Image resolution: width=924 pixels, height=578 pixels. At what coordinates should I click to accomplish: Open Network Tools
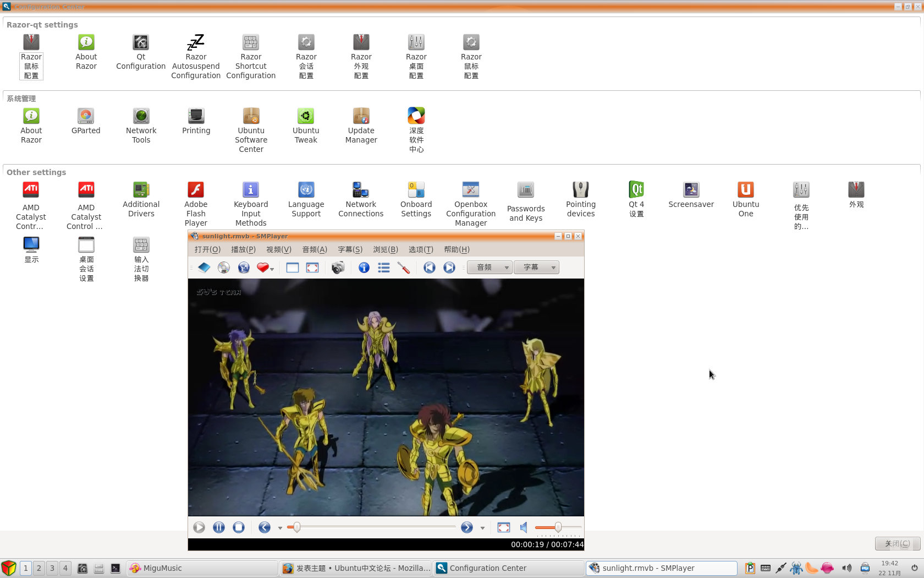click(x=141, y=126)
